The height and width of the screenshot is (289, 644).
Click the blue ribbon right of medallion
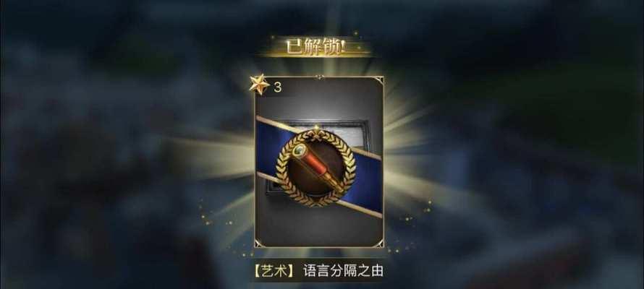pyautogui.click(x=365, y=181)
